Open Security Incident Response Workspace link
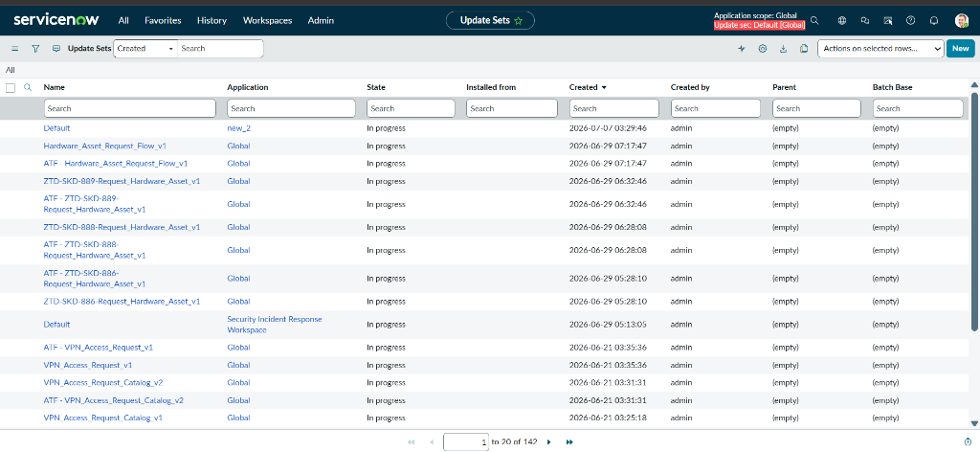The height and width of the screenshot is (452, 980). click(x=275, y=325)
